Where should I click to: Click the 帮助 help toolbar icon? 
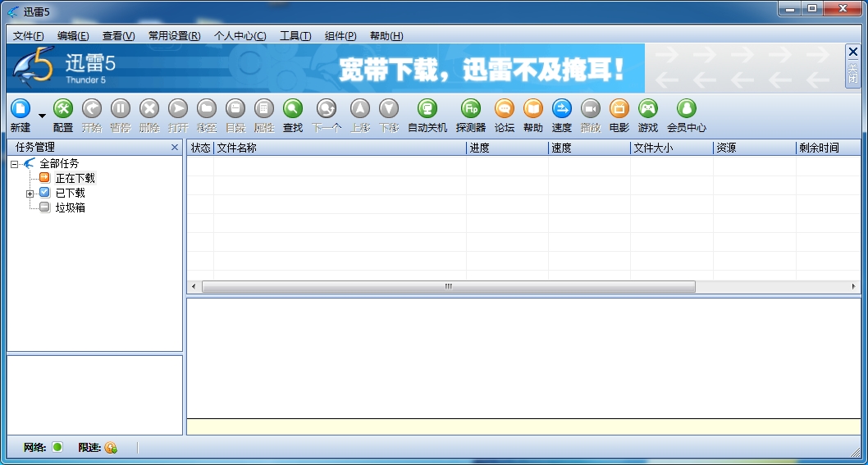coord(533,108)
